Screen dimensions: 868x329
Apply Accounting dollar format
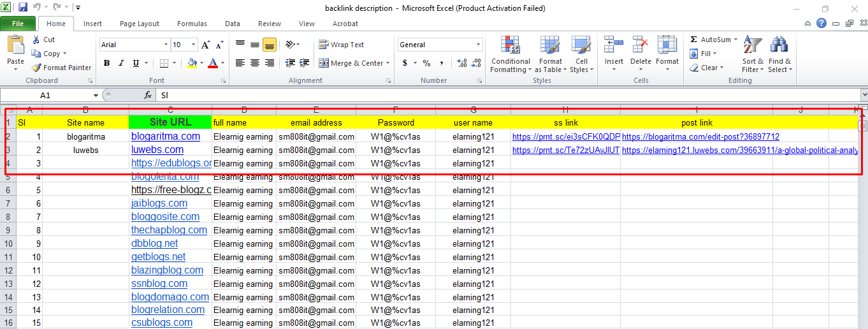[405, 63]
